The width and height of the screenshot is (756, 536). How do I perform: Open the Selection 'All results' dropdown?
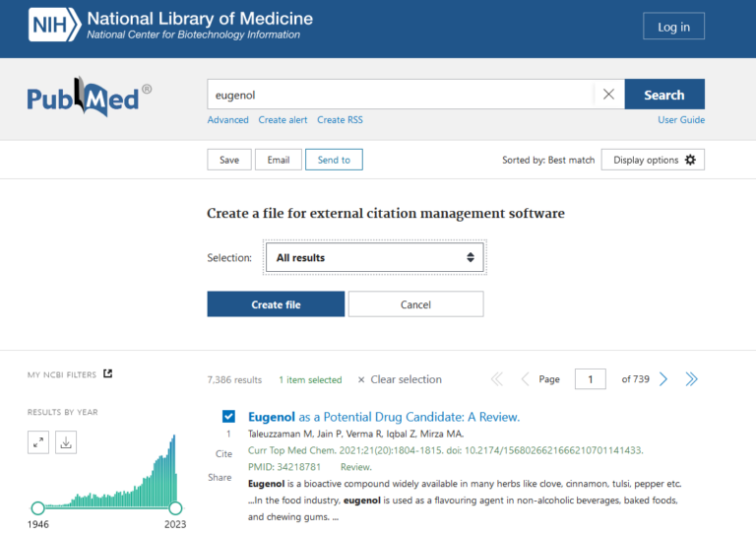tap(374, 258)
